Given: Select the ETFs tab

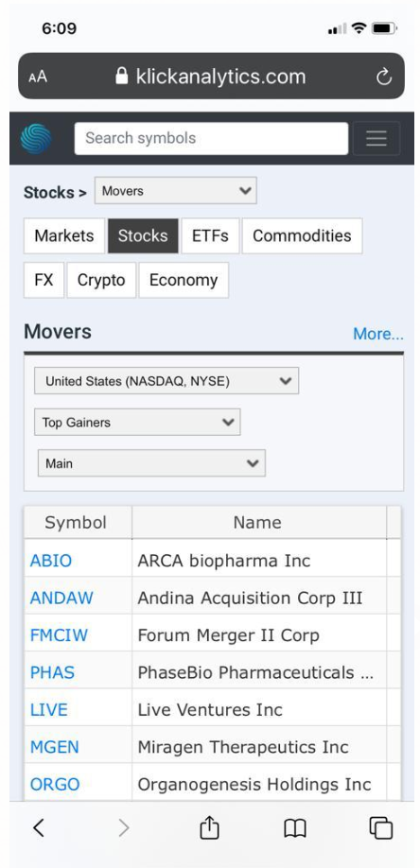Looking at the screenshot, I should point(210,235).
